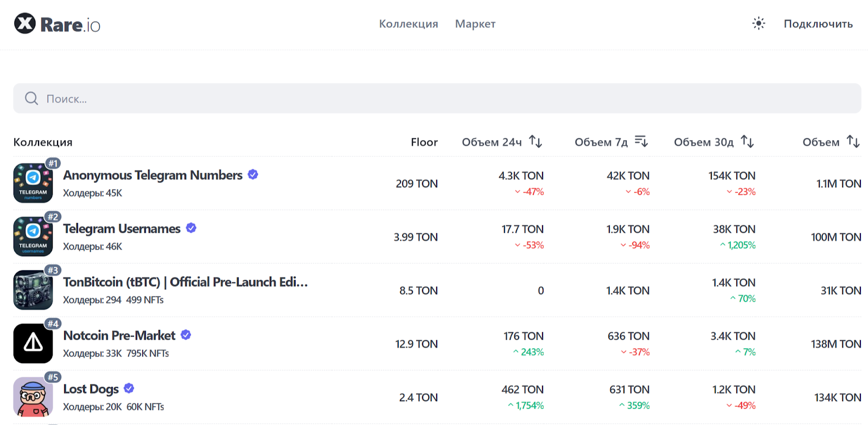Click the 243% change for Notcoin
This screenshot has height=425, width=868.
pos(528,352)
